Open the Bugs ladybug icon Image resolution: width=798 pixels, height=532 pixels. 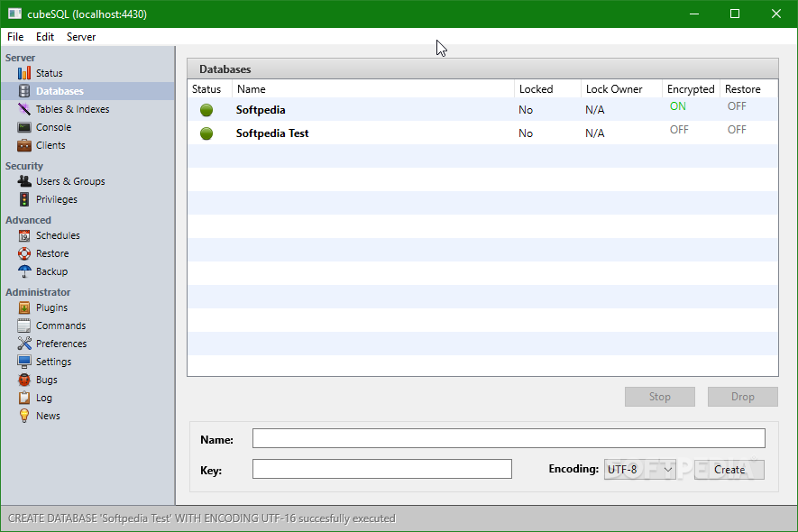24,380
